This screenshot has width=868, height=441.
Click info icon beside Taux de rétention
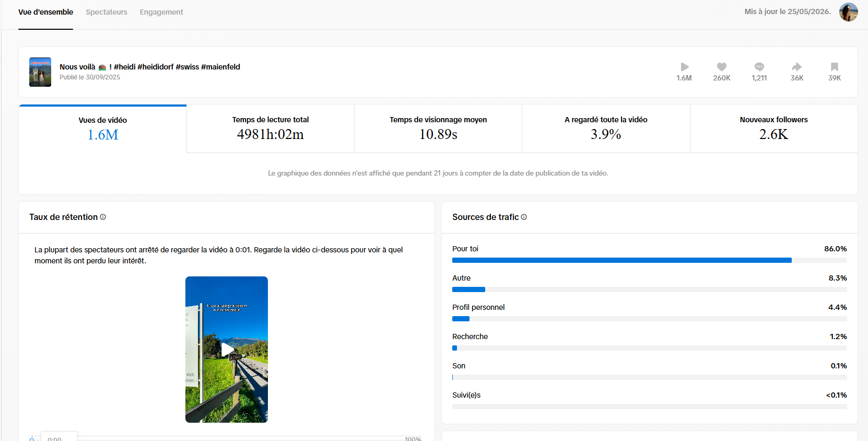click(x=103, y=217)
